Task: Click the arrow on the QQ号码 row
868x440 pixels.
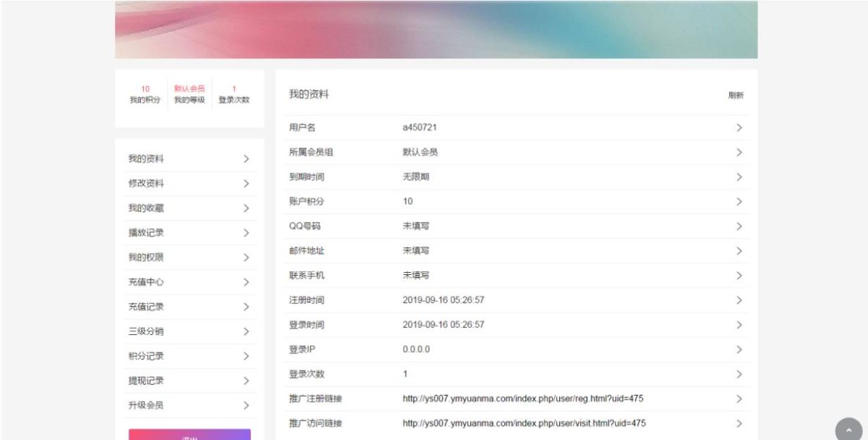Action: click(x=739, y=226)
